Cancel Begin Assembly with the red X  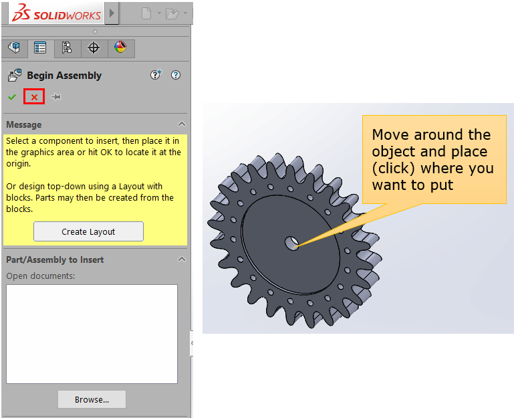pyautogui.click(x=34, y=97)
